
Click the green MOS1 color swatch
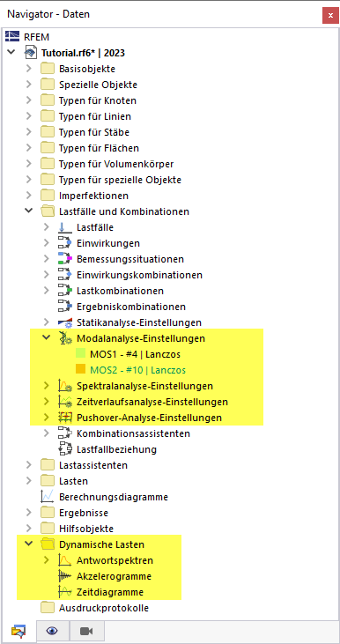pos(80,354)
